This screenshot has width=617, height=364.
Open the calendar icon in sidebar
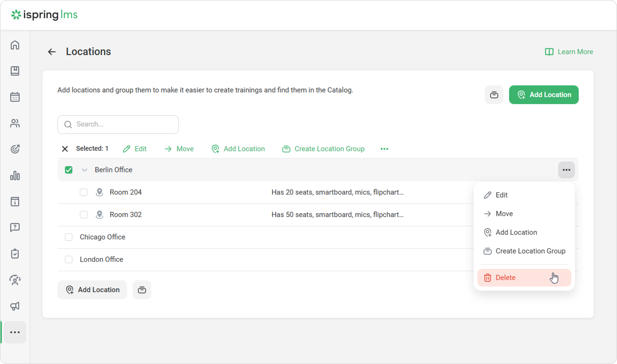pos(15,97)
